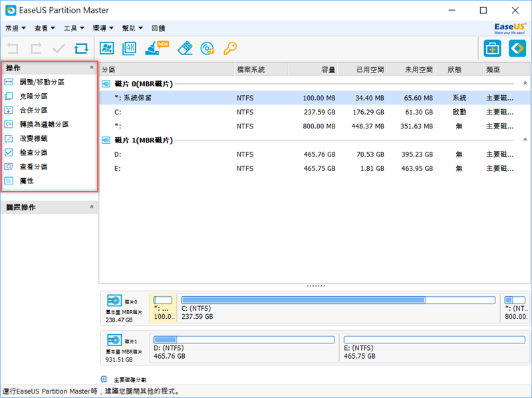Click the Undo arrow in toolbar
Screen dimensions: 532x398
13,49
